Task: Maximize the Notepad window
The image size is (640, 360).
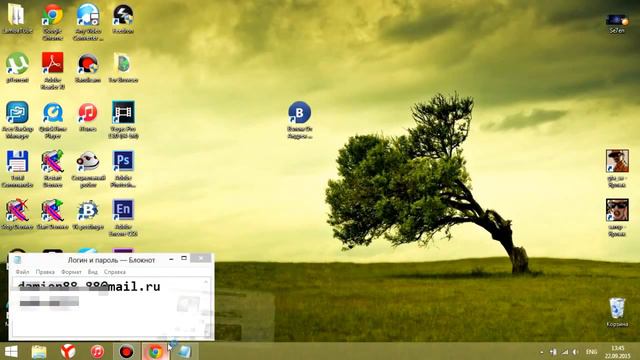Action: click(x=184, y=259)
